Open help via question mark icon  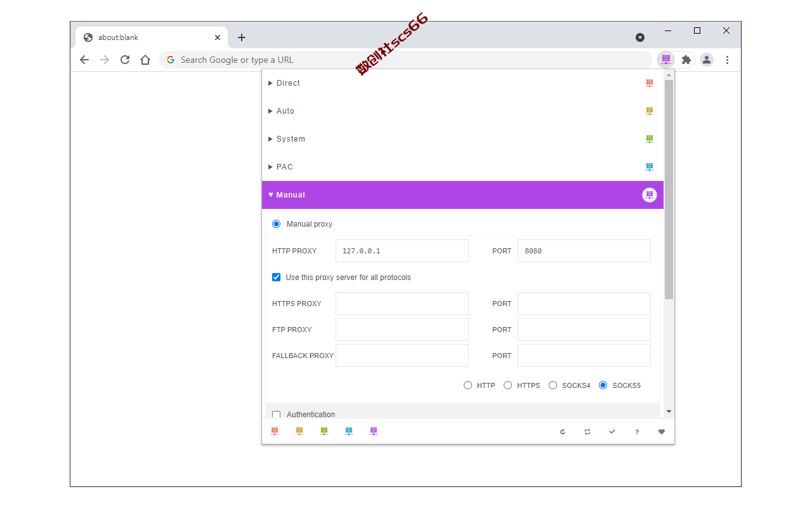(637, 432)
